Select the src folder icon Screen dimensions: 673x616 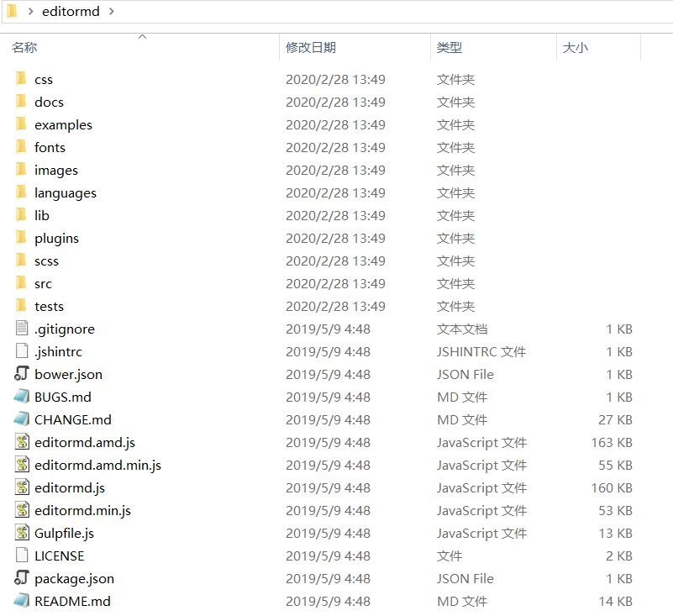pos(21,283)
